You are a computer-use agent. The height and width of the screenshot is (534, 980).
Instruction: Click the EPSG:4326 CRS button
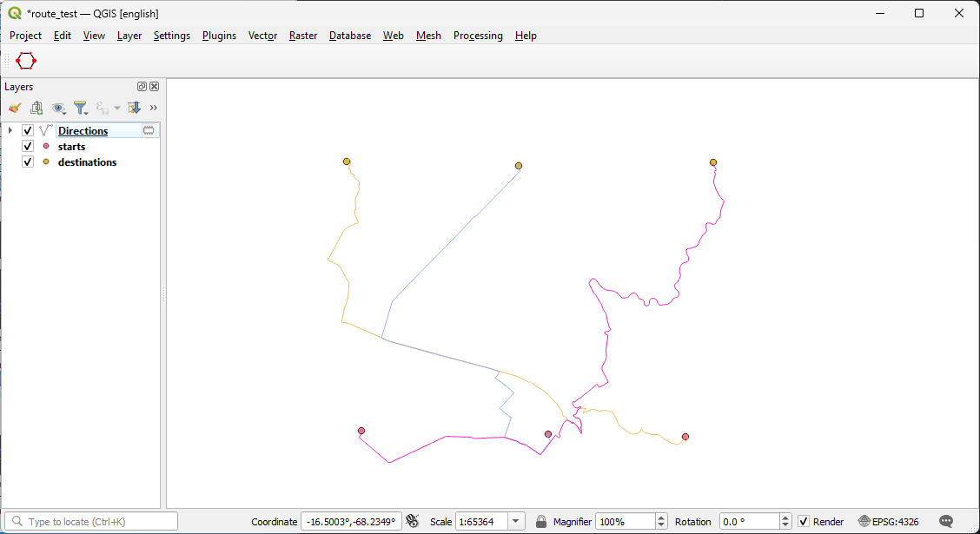tap(889, 522)
